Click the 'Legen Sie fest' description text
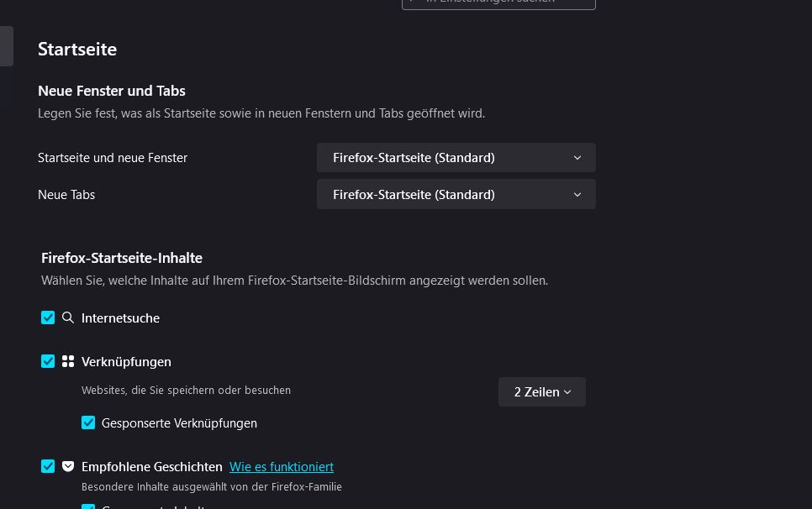 (261, 113)
